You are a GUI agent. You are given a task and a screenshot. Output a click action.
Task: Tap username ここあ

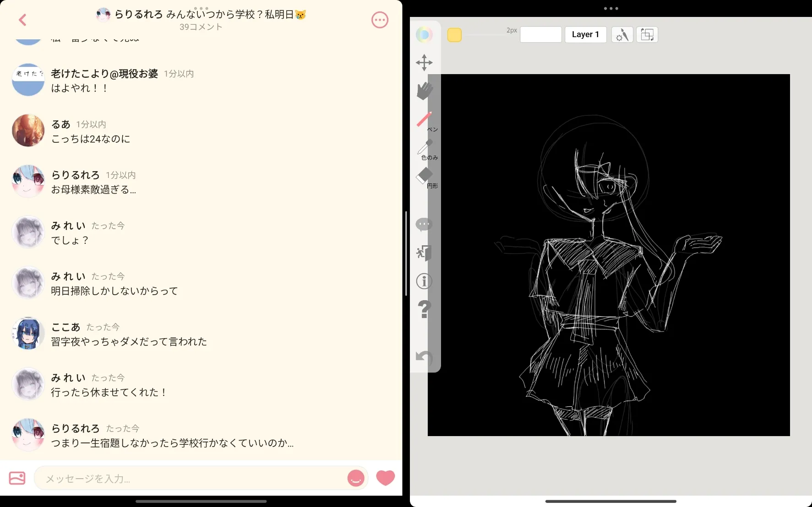coord(65,327)
